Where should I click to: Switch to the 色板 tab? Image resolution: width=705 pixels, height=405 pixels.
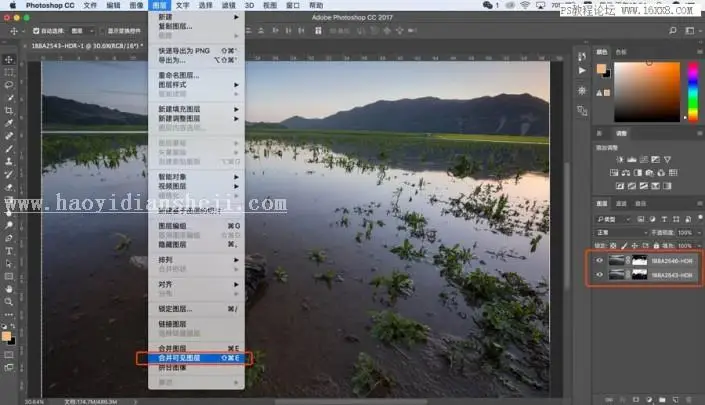click(621, 52)
